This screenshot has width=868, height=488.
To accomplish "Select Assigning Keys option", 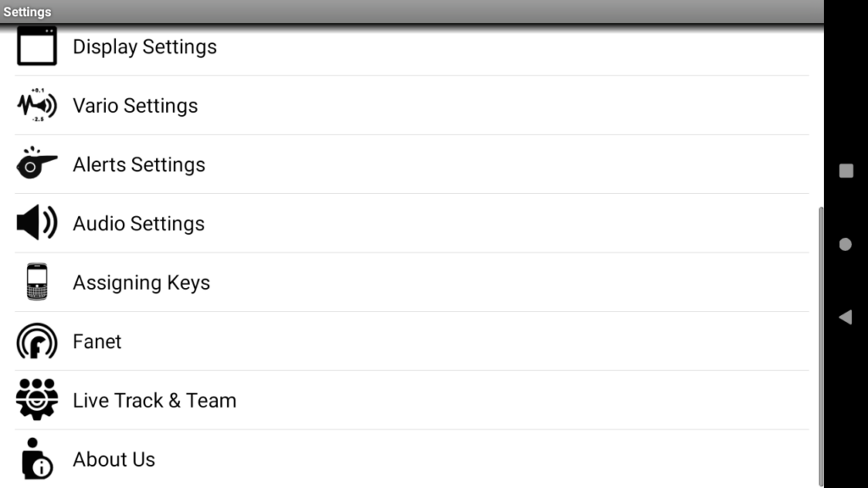I will (x=412, y=282).
